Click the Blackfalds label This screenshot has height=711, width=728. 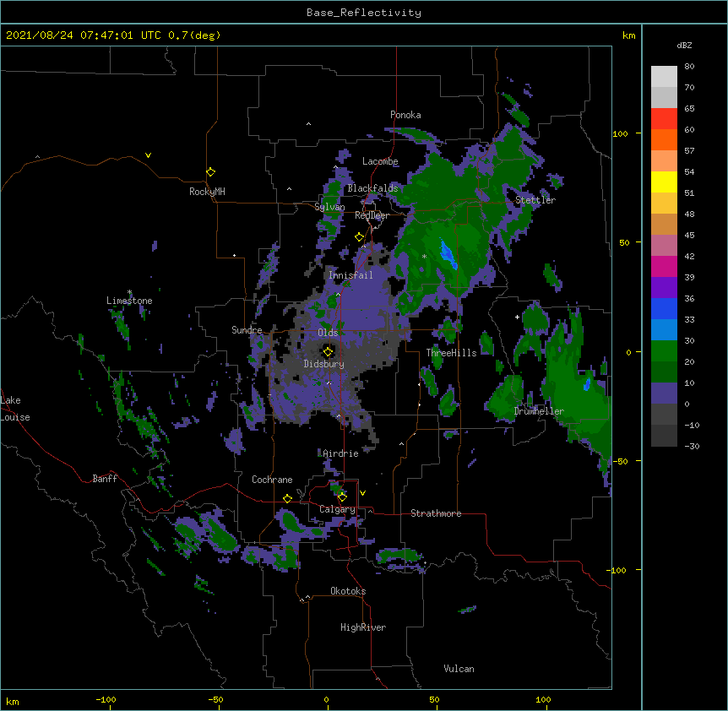click(x=372, y=188)
